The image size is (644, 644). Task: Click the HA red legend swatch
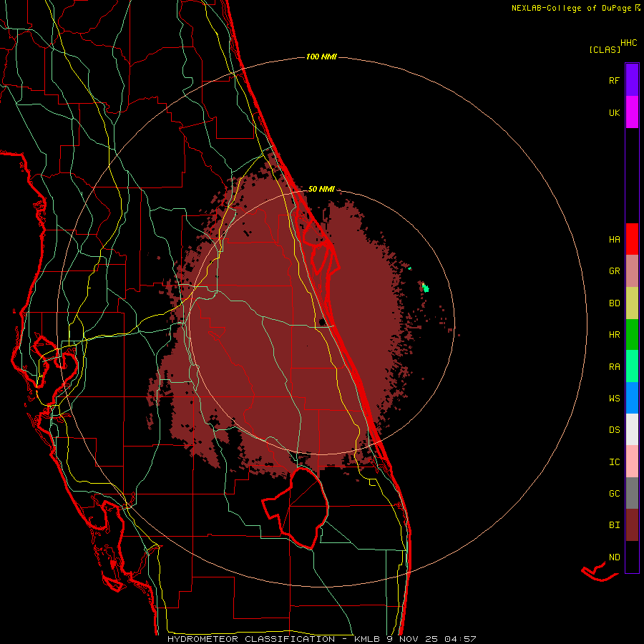pos(632,239)
